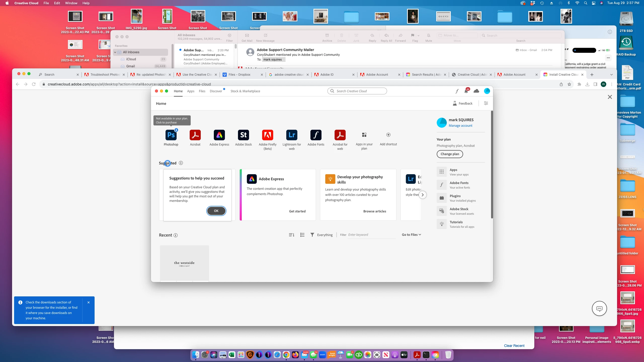644x362 pixels.
Task: Open the notifications bell icon
Action: [x=466, y=91]
